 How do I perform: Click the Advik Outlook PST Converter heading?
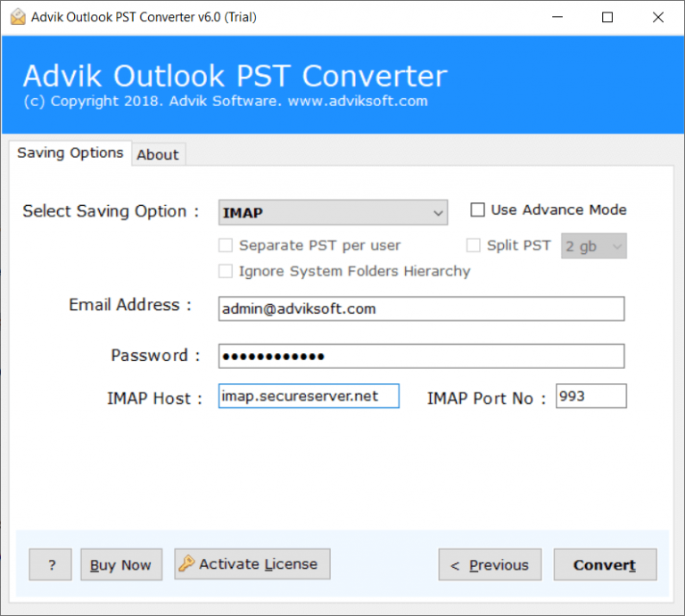235,76
